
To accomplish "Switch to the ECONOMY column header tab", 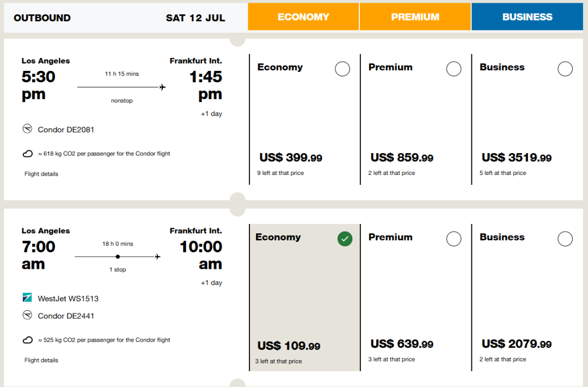I will 303,17.
